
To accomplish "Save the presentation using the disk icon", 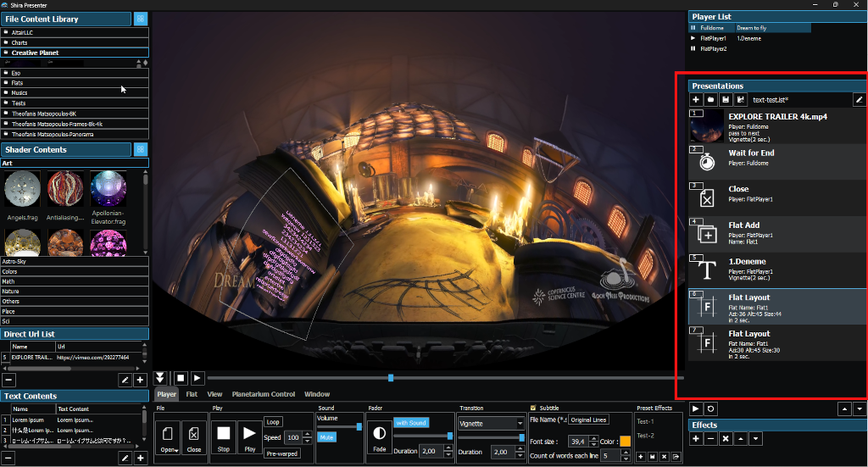I will point(726,100).
